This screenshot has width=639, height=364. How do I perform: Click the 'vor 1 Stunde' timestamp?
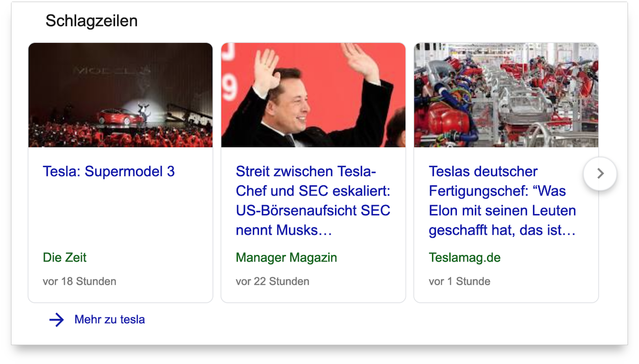459,281
